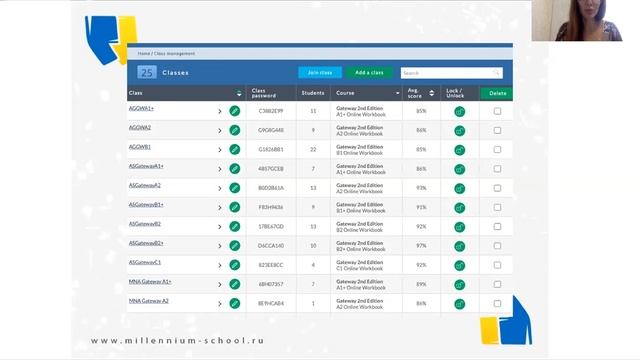Click the lock icon for ASGatewayA2
The image size is (640, 360).
pyautogui.click(x=460, y=188)
